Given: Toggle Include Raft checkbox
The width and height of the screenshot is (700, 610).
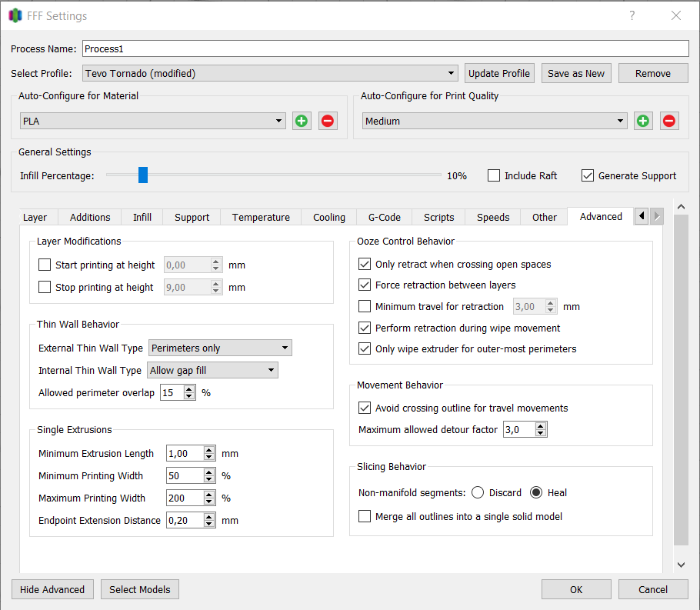Looking at the screenshot, I should (x=494, y=175).
